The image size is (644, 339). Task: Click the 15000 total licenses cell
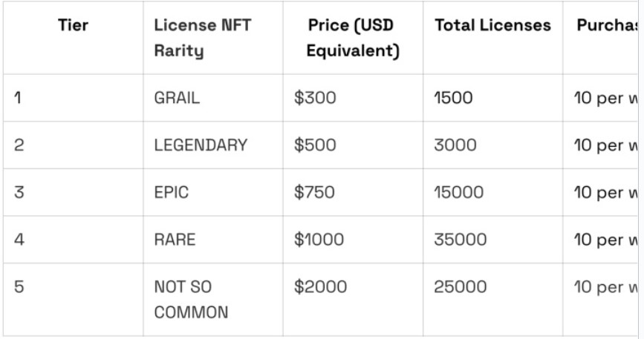pyautogui.click(x=459, y=192)
